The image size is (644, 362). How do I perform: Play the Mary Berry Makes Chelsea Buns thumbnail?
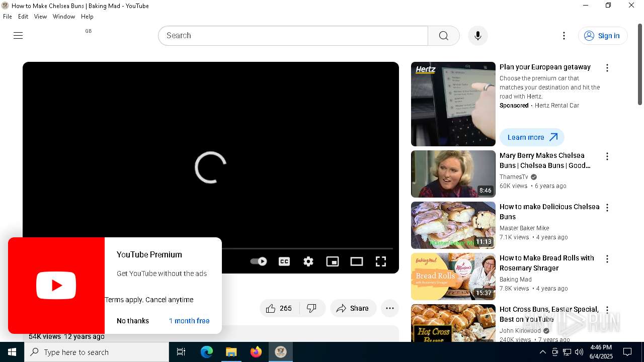click(x=453, y=174)
